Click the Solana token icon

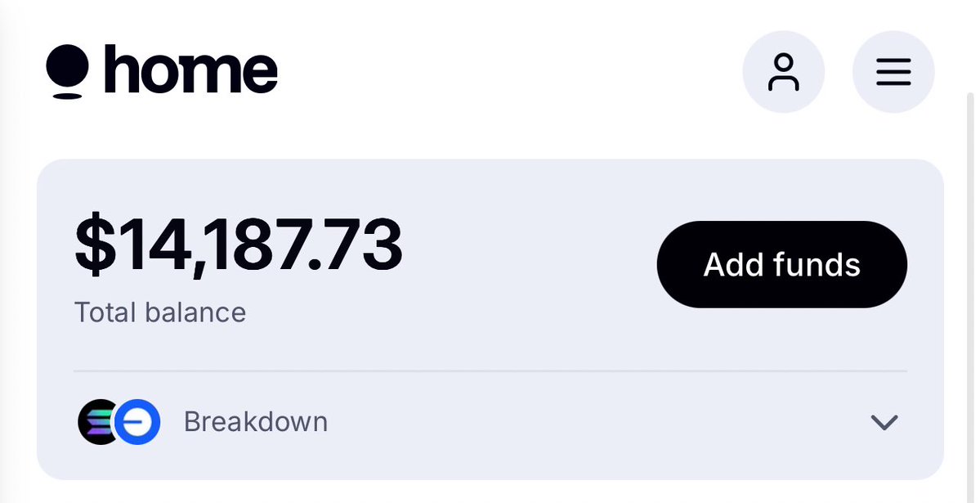[95, 422]
